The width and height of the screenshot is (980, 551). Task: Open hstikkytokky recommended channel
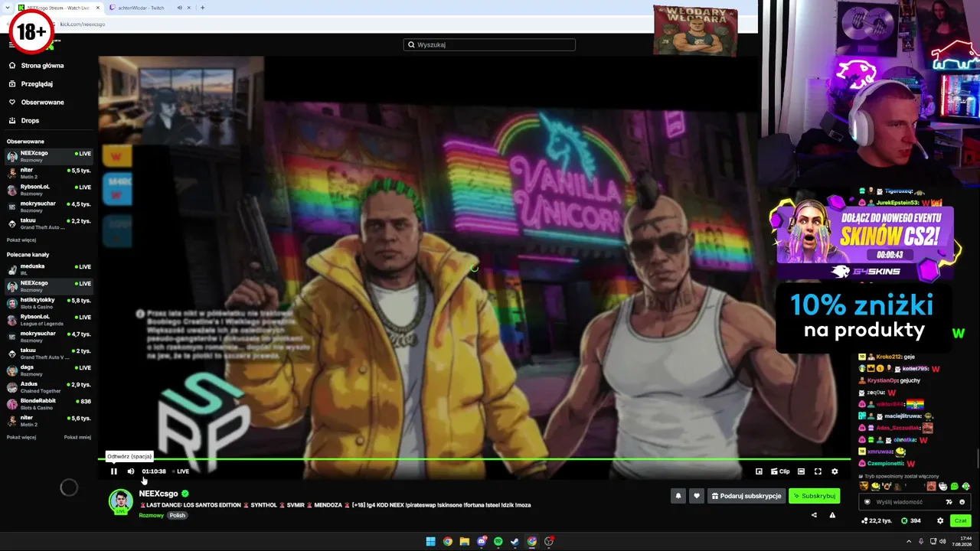pyautogui.click(x=49, y=303)
